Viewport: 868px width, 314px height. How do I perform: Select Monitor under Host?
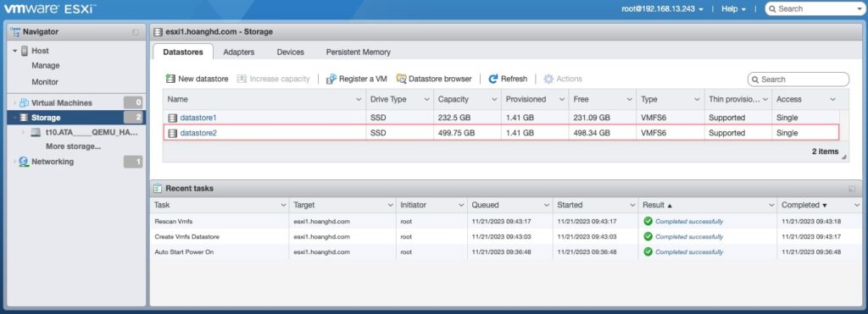(x=45, y=82)
